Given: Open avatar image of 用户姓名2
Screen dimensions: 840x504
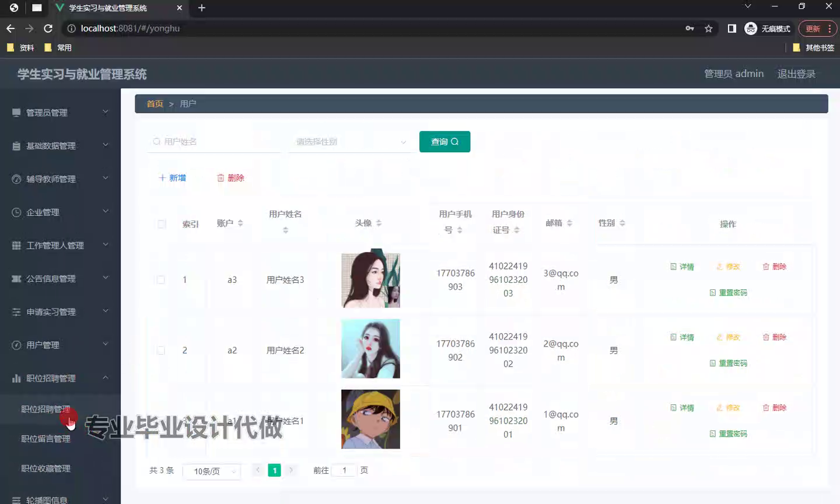Looking at the screenshot, I should [x=370, y=349].
